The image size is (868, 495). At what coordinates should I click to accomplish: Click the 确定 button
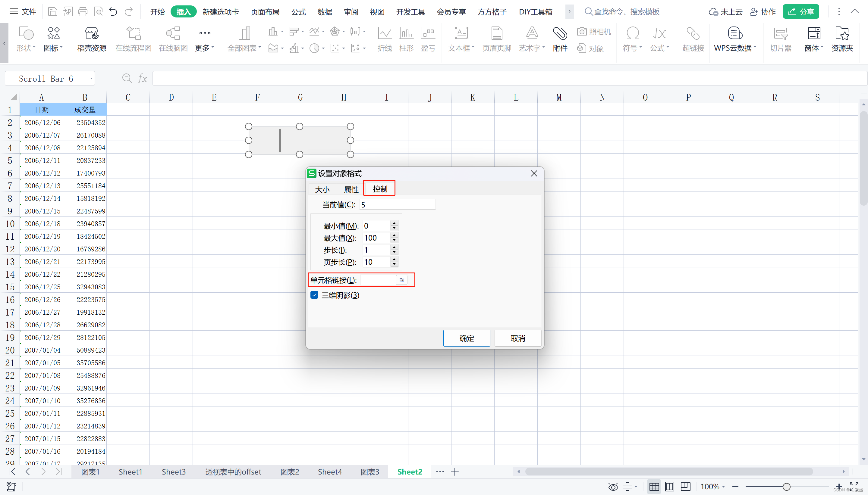[x=467, y=338]
